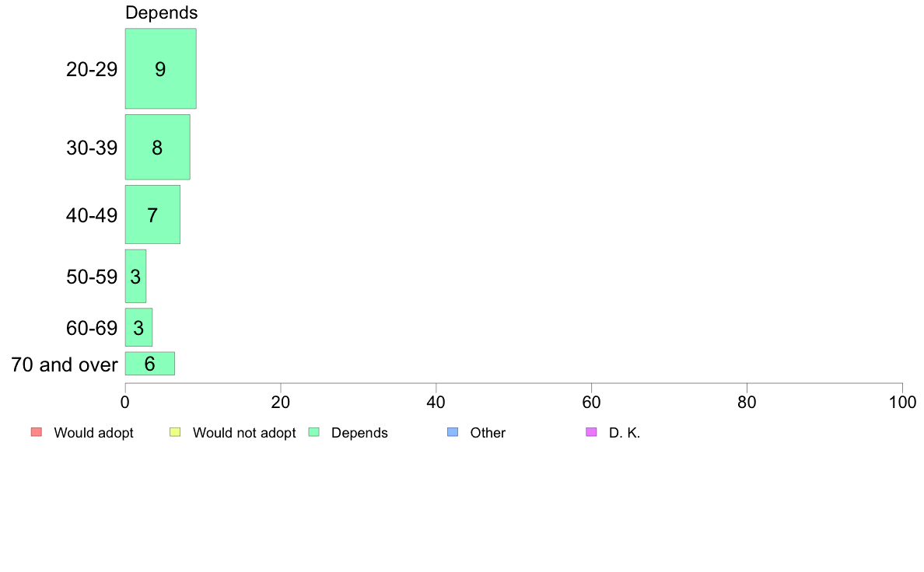Select the 70 and over bar
This screenshot has width=924, height=572.
pos(149,363)
